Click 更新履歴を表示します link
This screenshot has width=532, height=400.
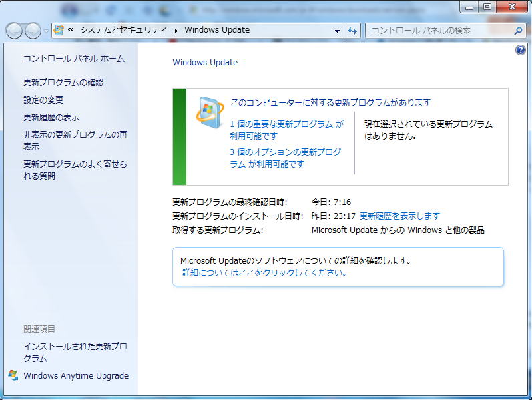pos(399,216)
